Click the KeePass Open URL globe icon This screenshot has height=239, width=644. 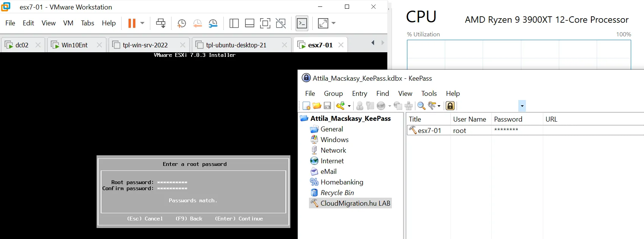coord(381,106)
